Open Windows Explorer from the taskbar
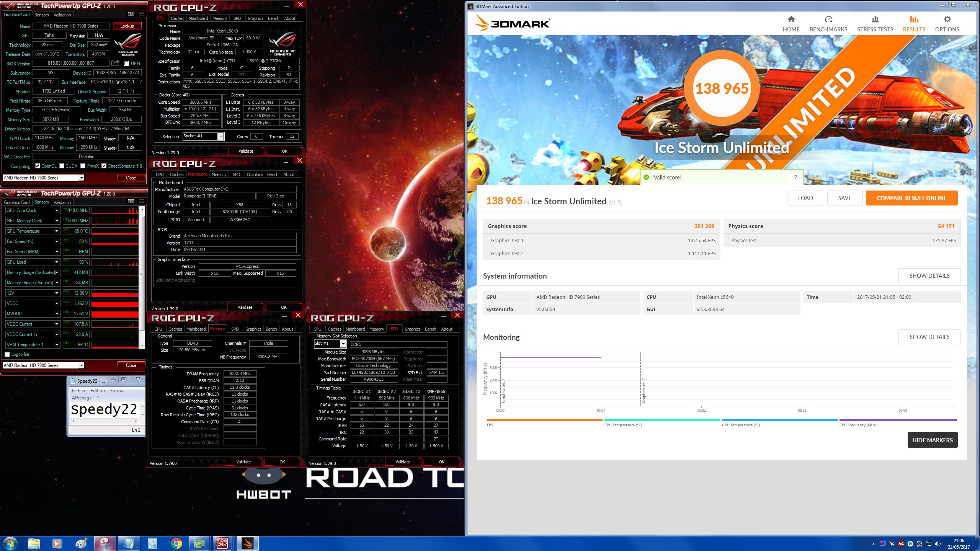 click(x=34, y=543)
